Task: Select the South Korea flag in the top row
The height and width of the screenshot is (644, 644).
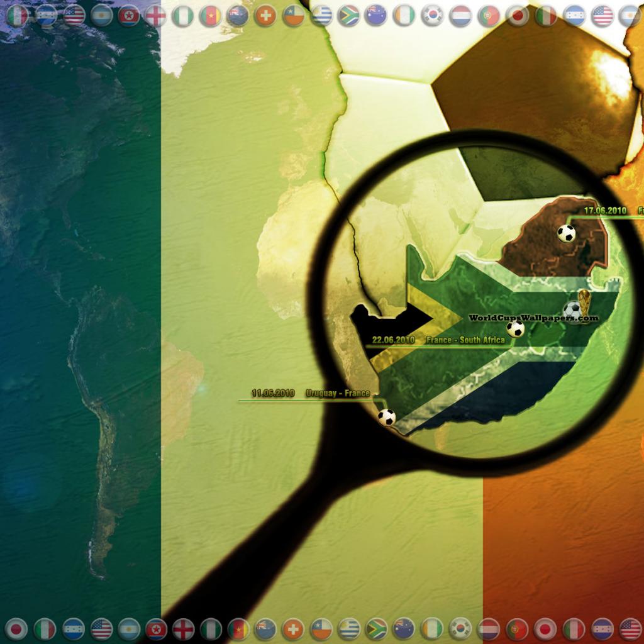Action: click(x=431, y=15)
